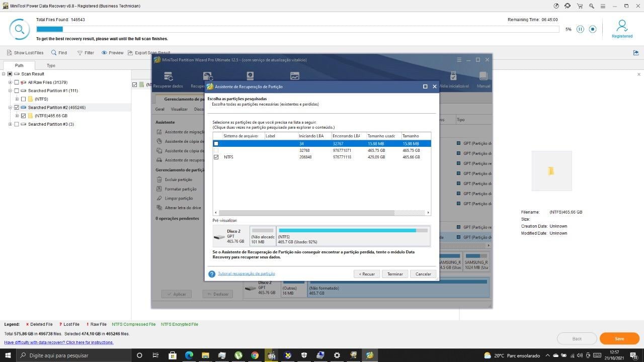Click the folder thumbnail in preview pane
This screenshot has height=362, width=644.
(x=551, y=171)
